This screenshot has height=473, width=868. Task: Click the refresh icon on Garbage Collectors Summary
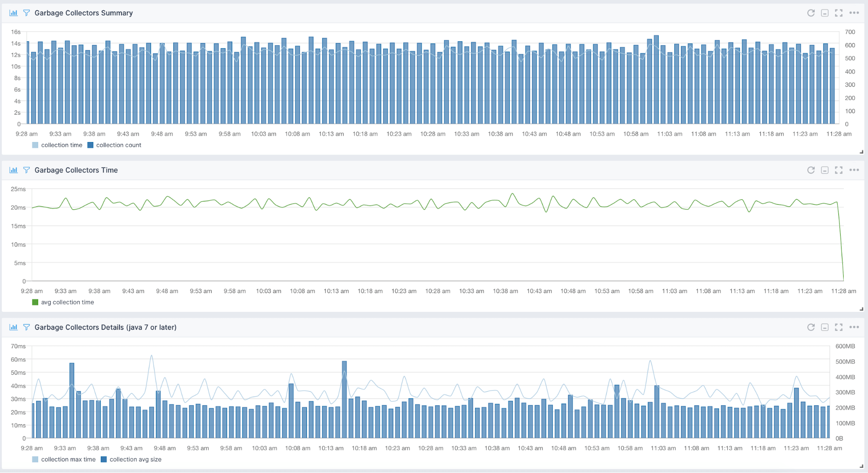tap(811, 13)
